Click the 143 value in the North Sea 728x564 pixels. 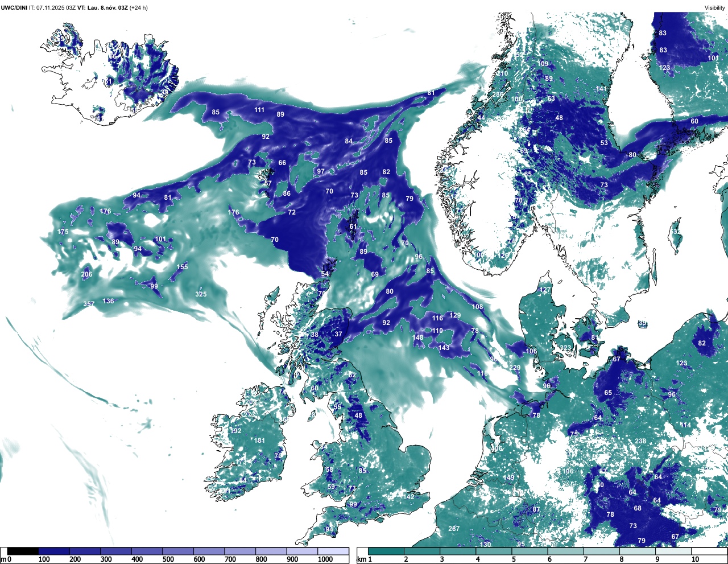444,347
